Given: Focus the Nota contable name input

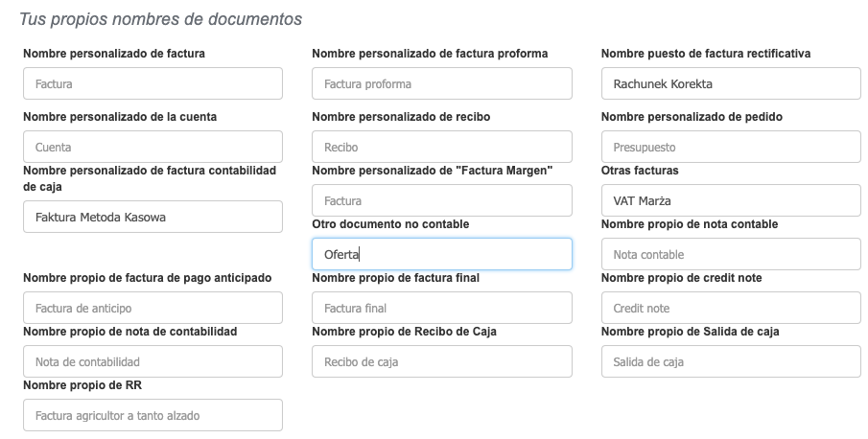Looking at the screenshot, I should (x=730, y=254).
